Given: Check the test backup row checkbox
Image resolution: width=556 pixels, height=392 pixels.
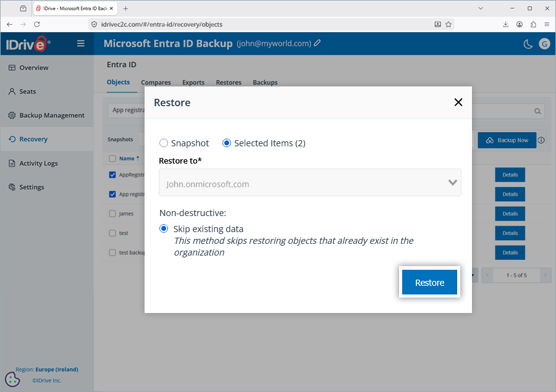Looking at the screenshot, I should [112, 252].
